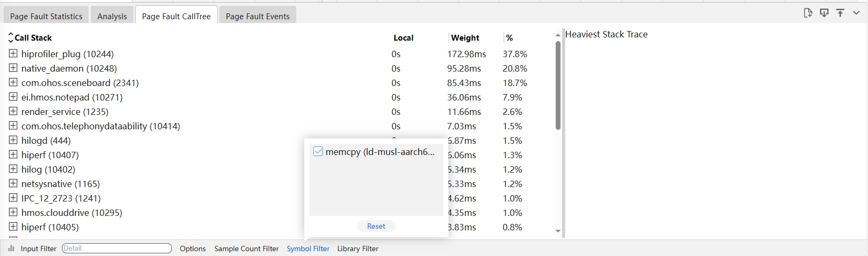Toggle Call Stack sort arrows

point(11,38)
